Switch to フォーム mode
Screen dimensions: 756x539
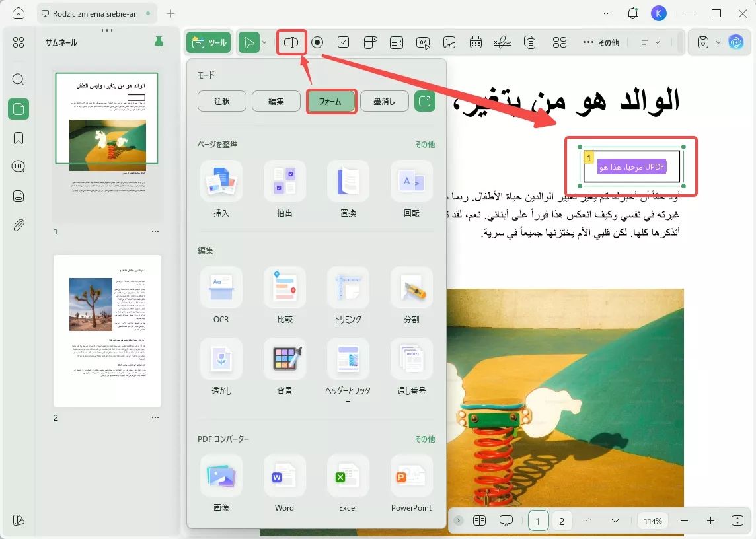[x=330, y=101]
